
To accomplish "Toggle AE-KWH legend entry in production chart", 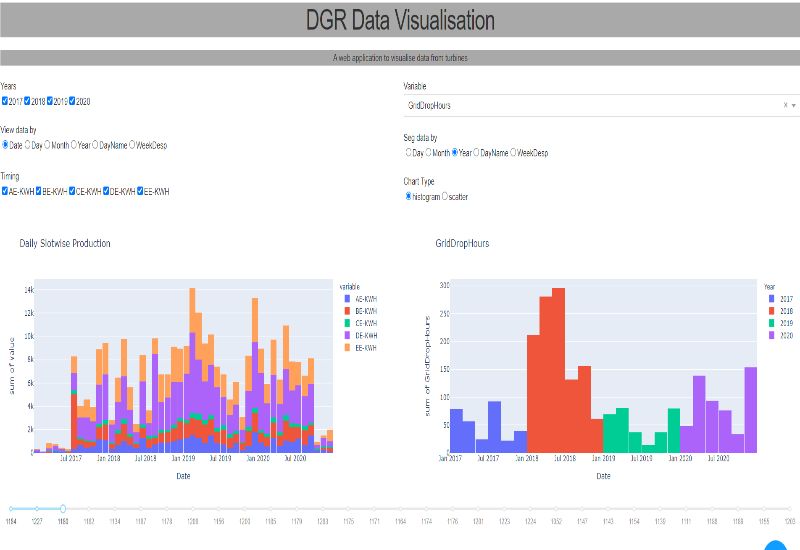I will coord(358,298).
